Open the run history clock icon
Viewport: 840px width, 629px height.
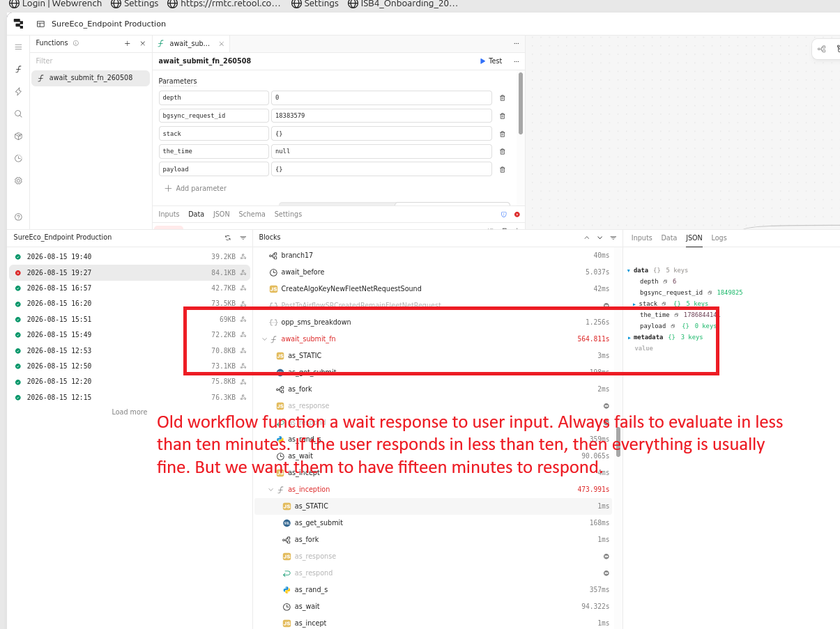[18, 158]
